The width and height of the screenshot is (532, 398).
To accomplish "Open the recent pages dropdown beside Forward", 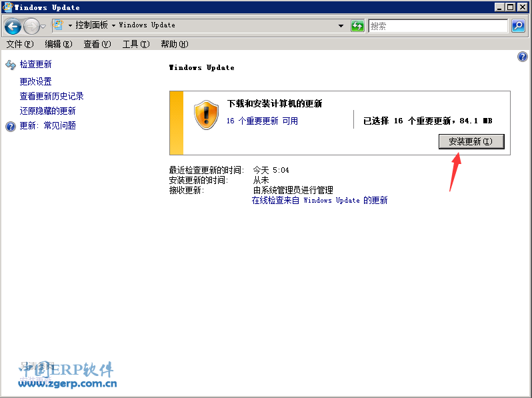I will [43, 26].
